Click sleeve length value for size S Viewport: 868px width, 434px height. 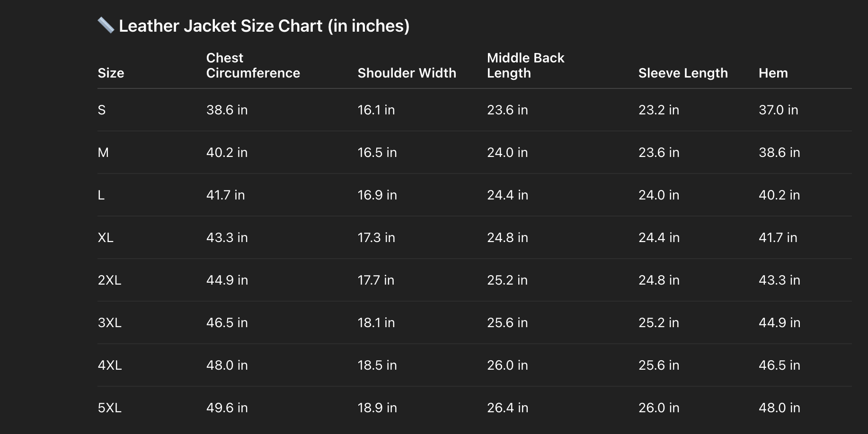[x=658, y=110]
